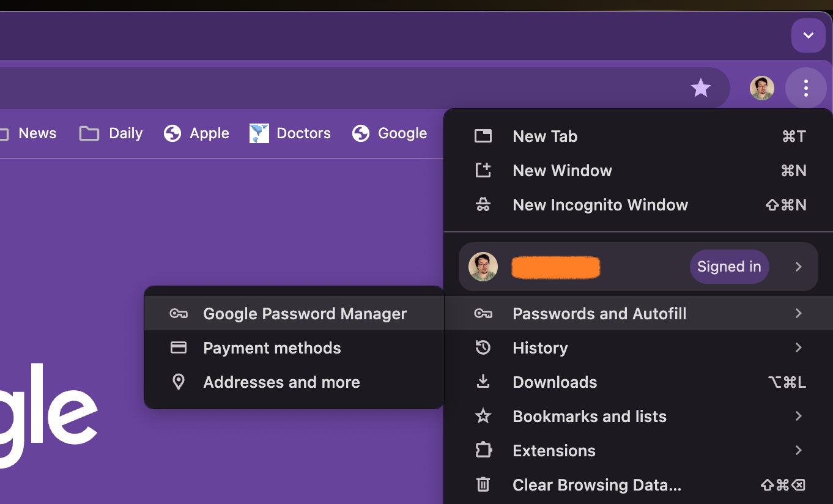Click the Apple bookmark globe icon
Screen dimensions: 833x504
[172, 133]
